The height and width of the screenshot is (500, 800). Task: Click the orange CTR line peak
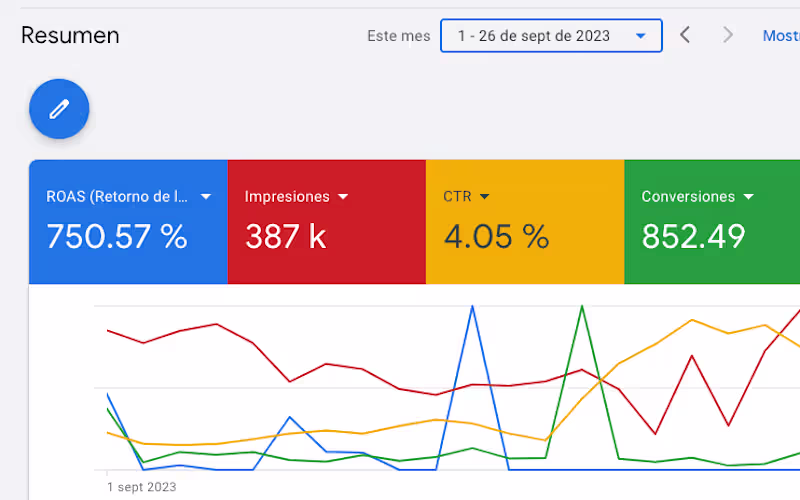pos(692,320)
